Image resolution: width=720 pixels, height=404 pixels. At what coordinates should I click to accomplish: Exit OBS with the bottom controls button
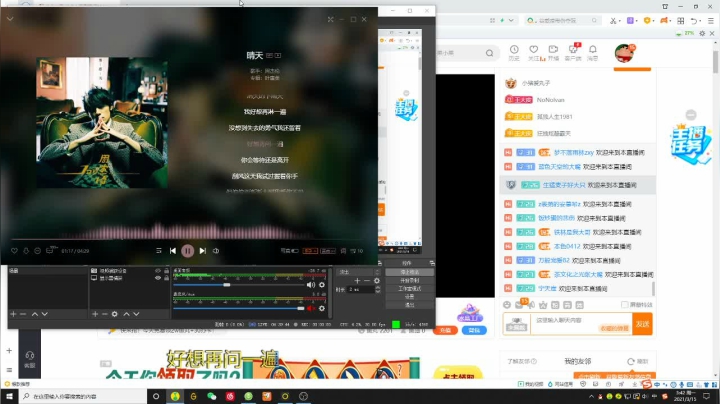(x=409, y=305)
